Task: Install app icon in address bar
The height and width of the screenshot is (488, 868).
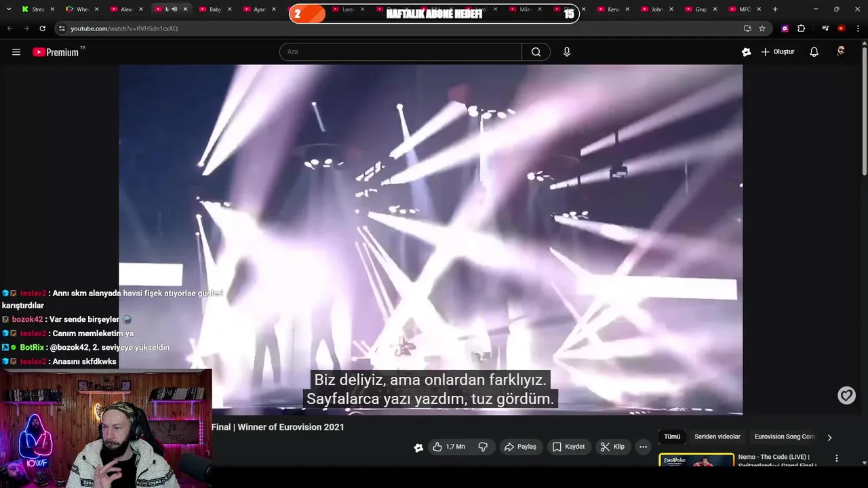Action: coord(747,28)
